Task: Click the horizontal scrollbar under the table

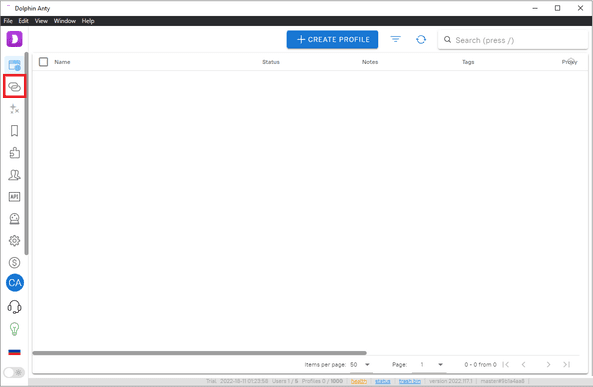Action: click(199, 353)
